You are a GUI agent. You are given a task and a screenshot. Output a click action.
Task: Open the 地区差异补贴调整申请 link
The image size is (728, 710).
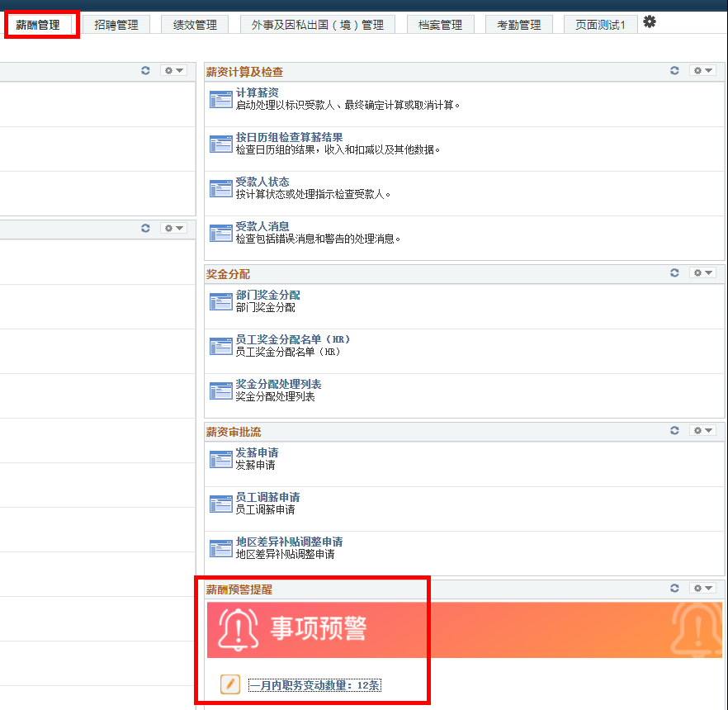coord(289,542)
